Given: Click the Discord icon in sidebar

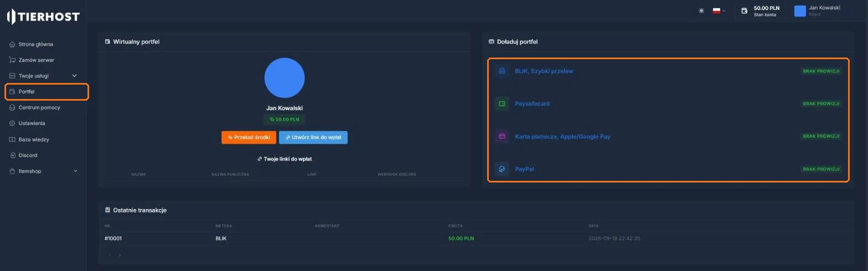Looking at the screenshot, I should point(12,155).
